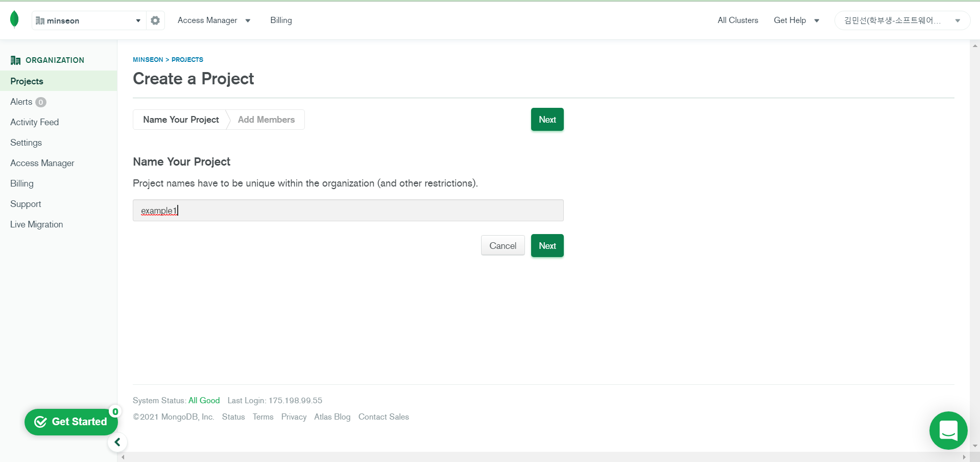Click Alerts count badge

41,102
